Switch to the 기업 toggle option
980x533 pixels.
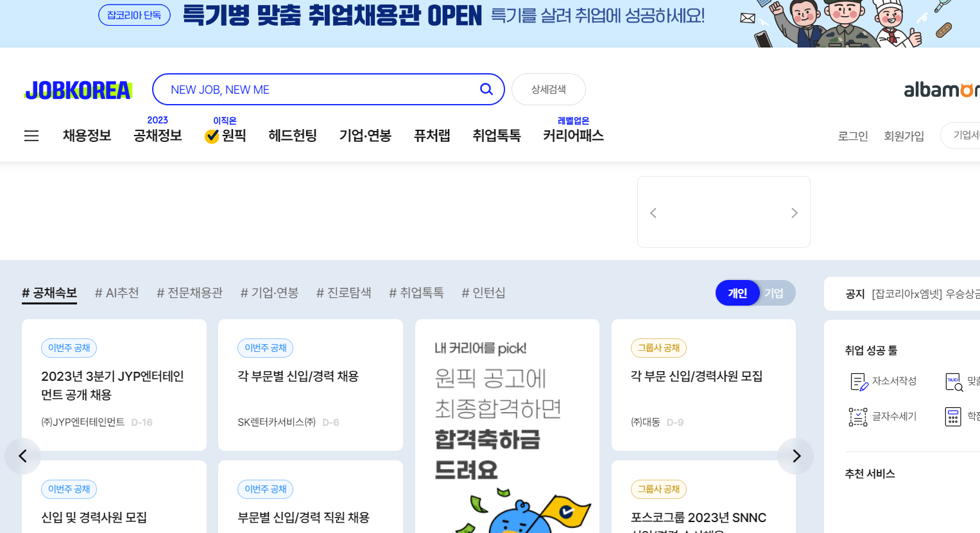click(774, 293)
